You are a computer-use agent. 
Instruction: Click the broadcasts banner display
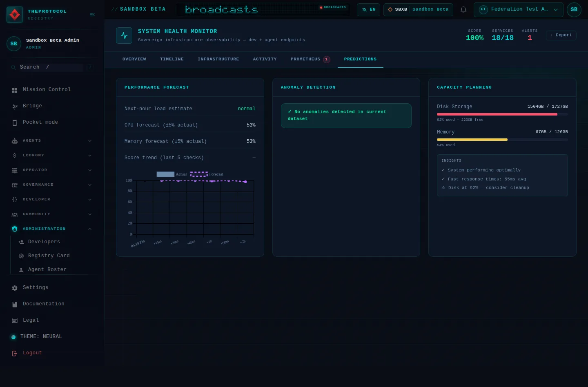tap(263, 9)
